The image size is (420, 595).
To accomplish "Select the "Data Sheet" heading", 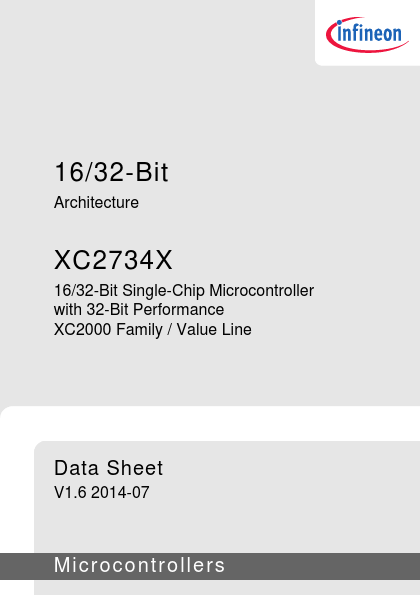I will tap(109, 468).
